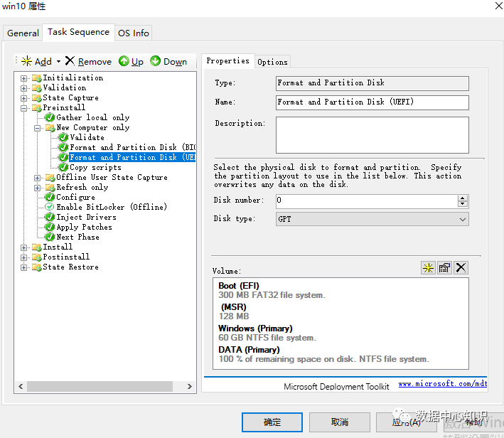The image size is (504, 438).
Task: Click the Postinstall folder icon
Action: coord(37,257)
